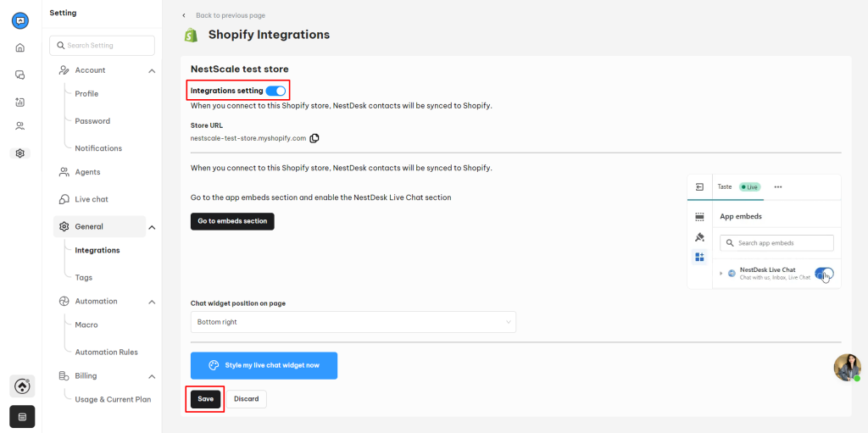Click the Shopify bag logo icon
Viewport: 868px width, 433px height.
[191, 35]
